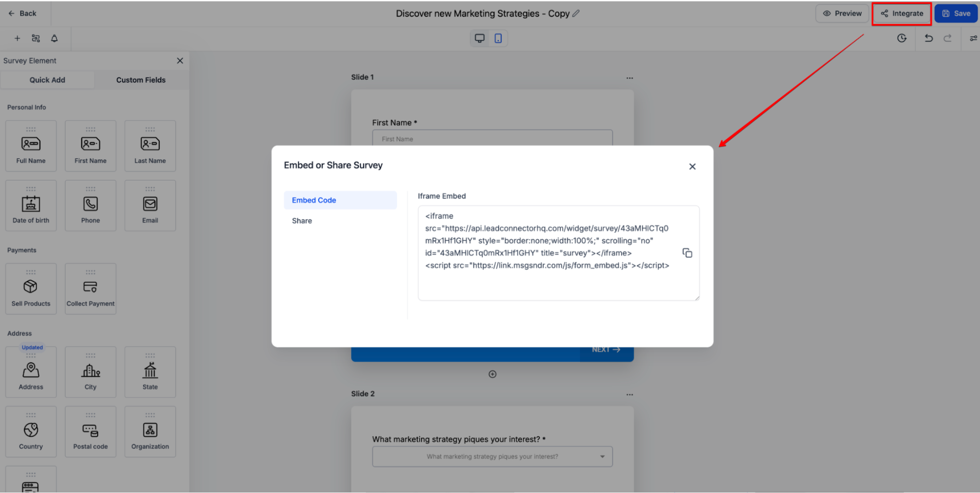Click the Personal Info section label

26,107
